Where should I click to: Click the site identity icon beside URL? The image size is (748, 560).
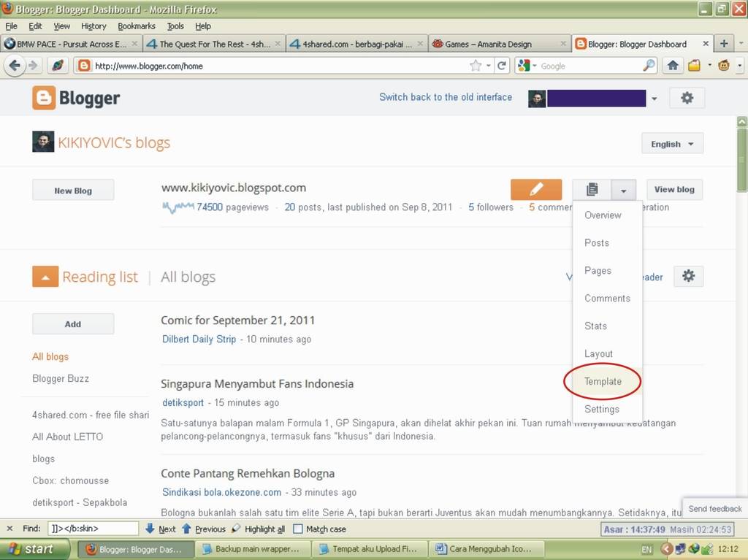[x=84, y=66]
